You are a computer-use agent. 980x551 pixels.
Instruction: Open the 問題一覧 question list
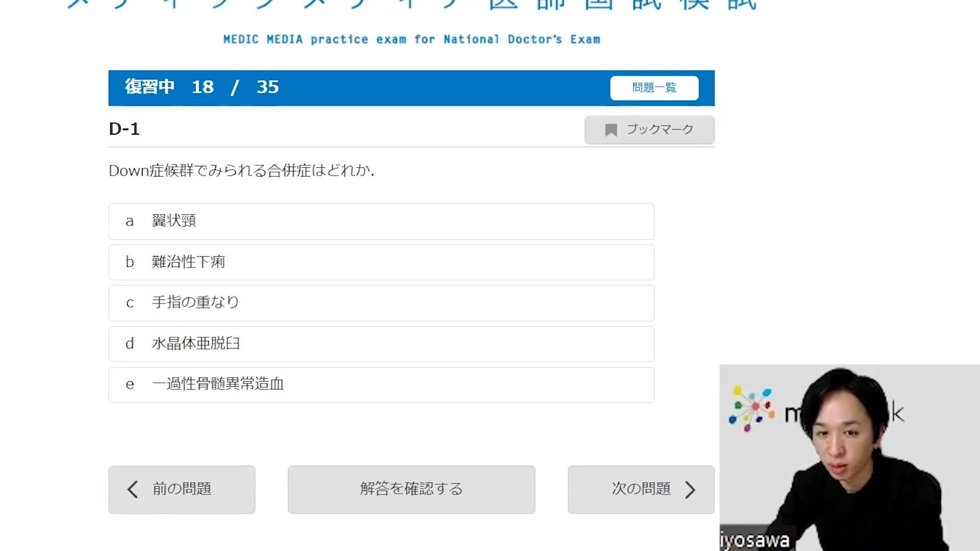(654, 88)
